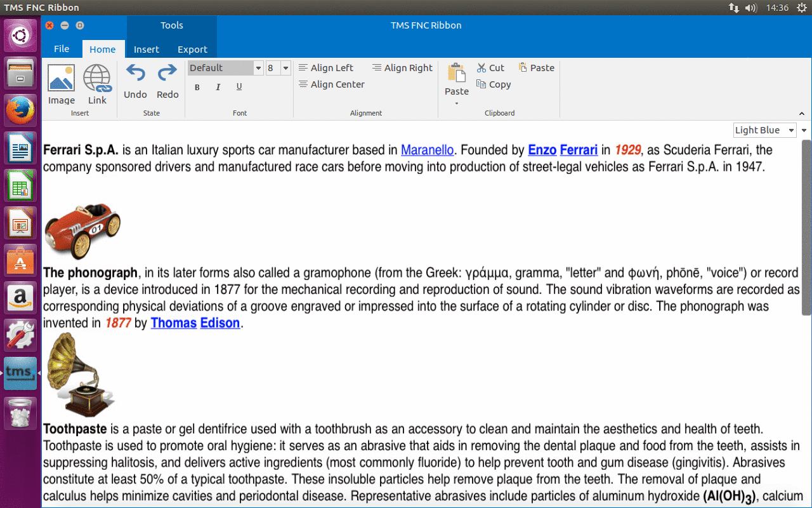Launch LibreOffice Writer from the launcher
812x508 pixels.
[20, 148]
